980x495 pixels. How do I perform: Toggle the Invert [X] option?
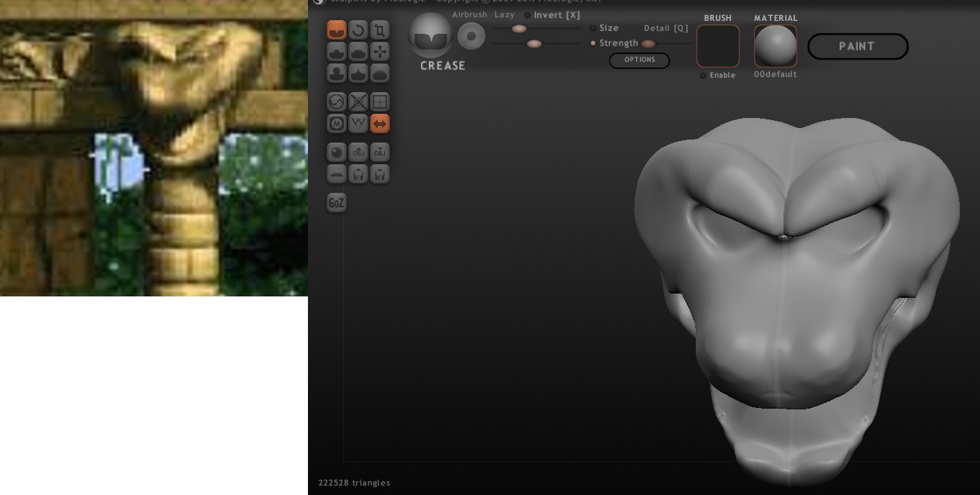(x=527, y=15)
